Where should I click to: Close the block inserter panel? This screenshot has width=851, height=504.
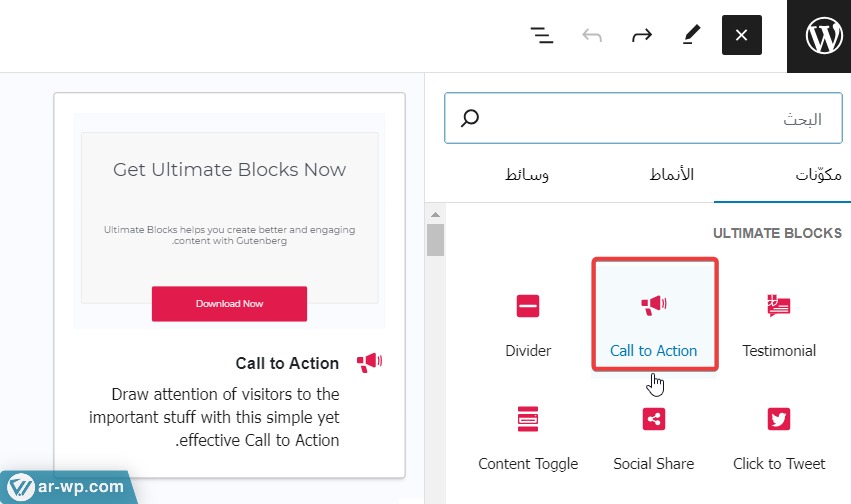coord(741,36)
